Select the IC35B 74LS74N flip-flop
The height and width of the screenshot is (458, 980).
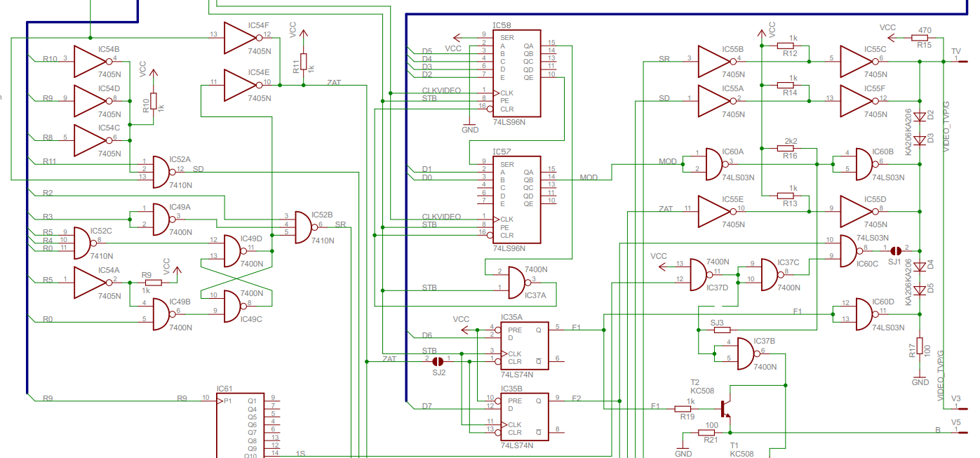(x=524, y=416)
